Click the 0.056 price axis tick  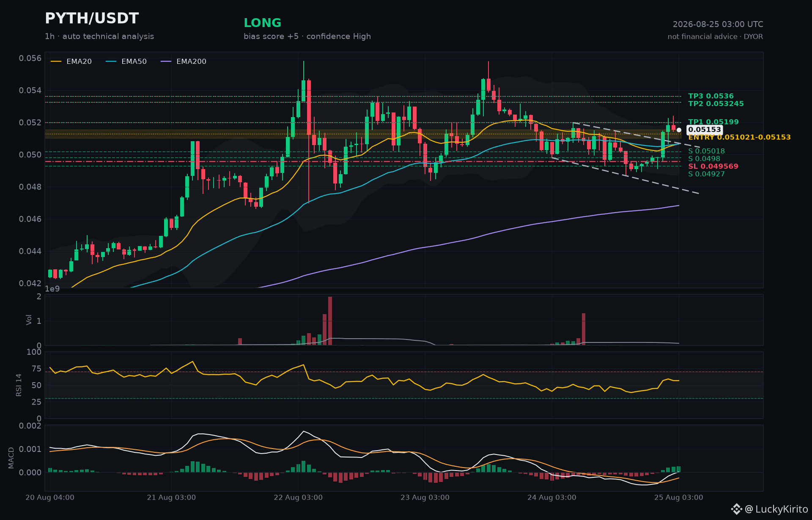click(x=30, y=58)
